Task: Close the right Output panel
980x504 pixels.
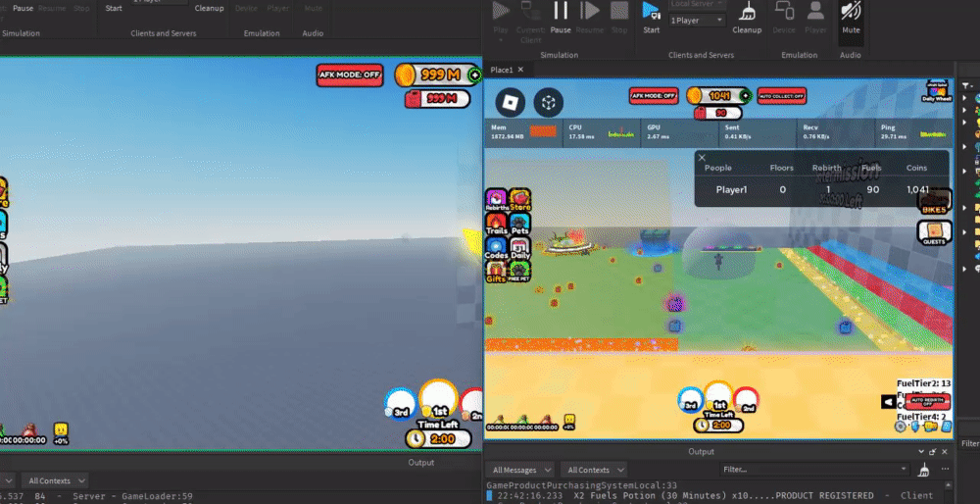Action: point(945,451)
